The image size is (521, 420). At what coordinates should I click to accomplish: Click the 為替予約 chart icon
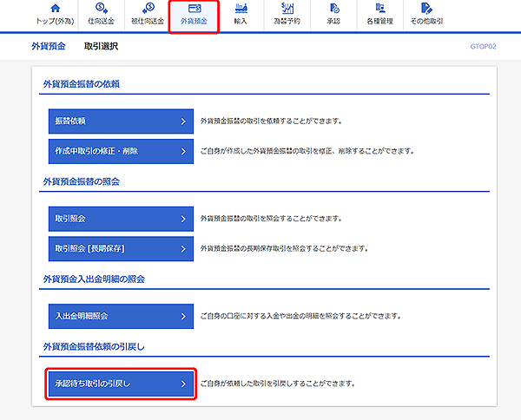[287, 8]
